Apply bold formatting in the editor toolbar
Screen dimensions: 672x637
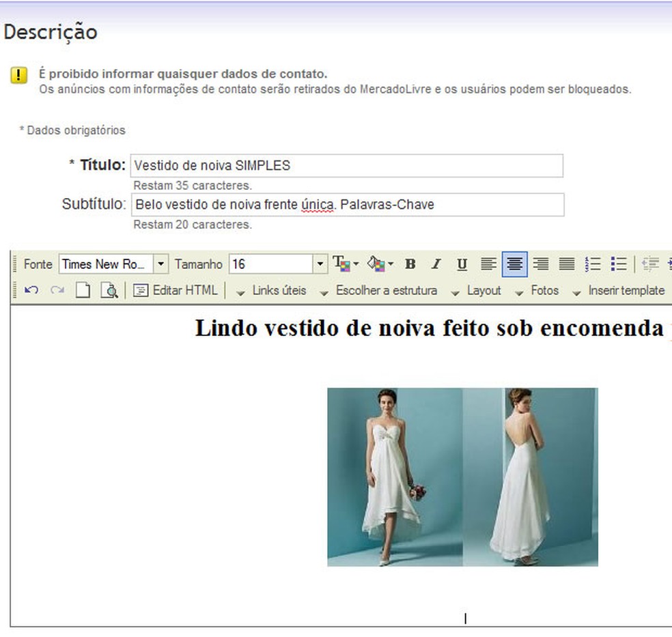pyautogui.click(x=410, y=264)
